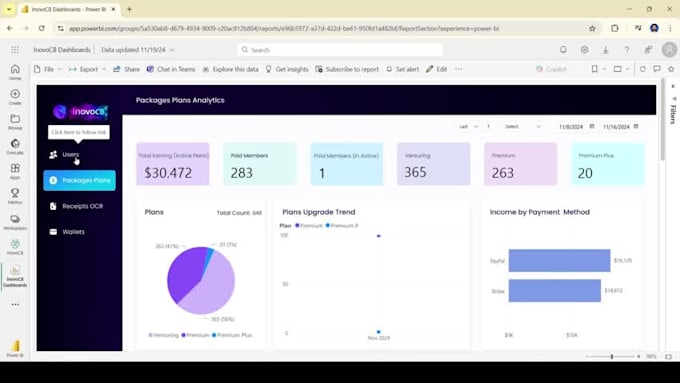Expand the Data updated dropdown
Viewport: 680px width, 383px height.
pyautogui.click(x=137, y=50)
